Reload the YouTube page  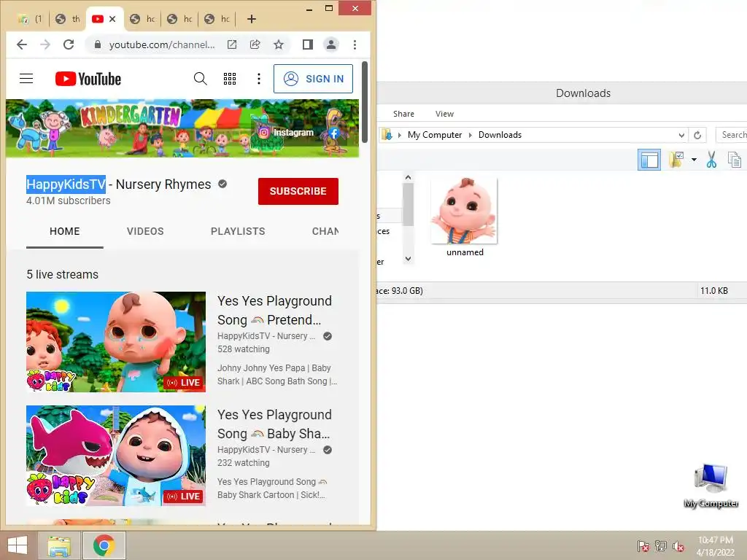(69, 44)
